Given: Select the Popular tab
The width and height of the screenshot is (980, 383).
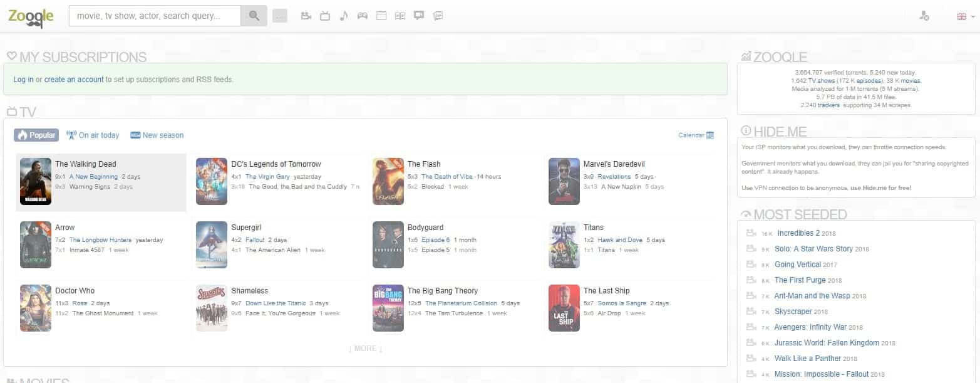Looking at the screenshot, I should (x=36, y=135).
